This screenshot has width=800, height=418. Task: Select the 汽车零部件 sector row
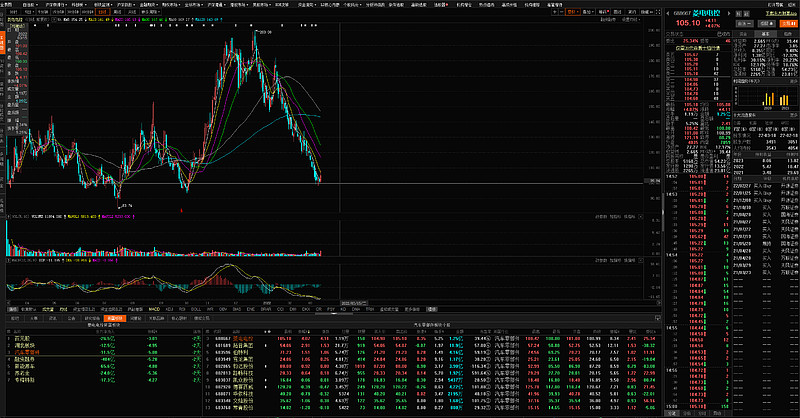coord(27,351)
